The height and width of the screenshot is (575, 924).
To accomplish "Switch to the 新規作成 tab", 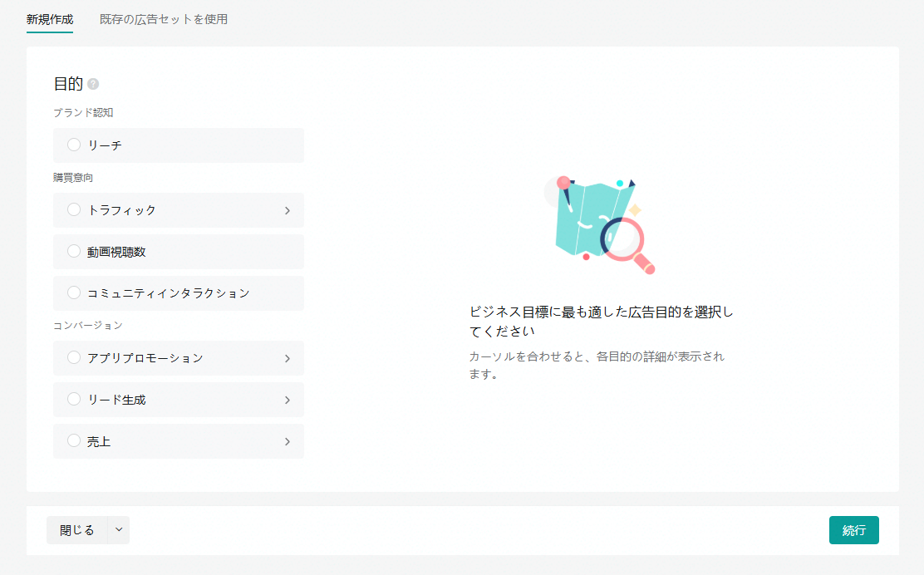I will 50,19.
